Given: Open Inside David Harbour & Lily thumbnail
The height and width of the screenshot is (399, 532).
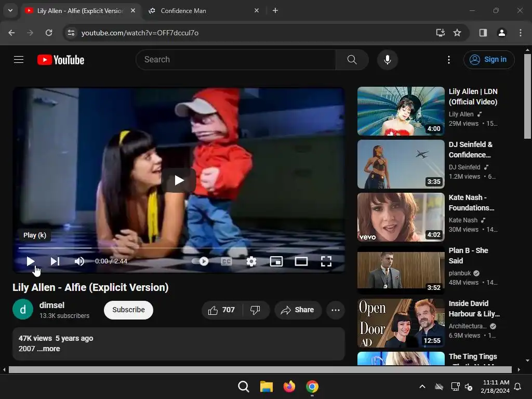Looking at the screenshot, I should coord(401,323).
